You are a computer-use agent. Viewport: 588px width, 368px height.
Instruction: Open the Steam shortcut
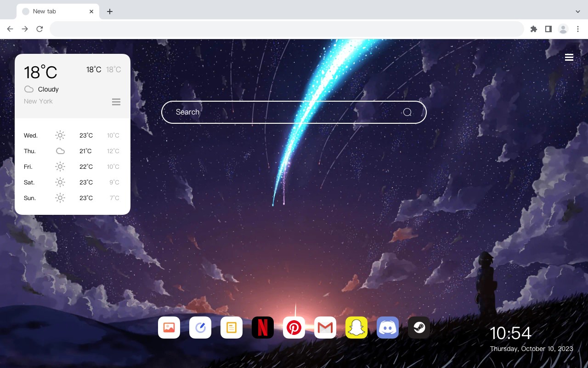tap(419, 328)
